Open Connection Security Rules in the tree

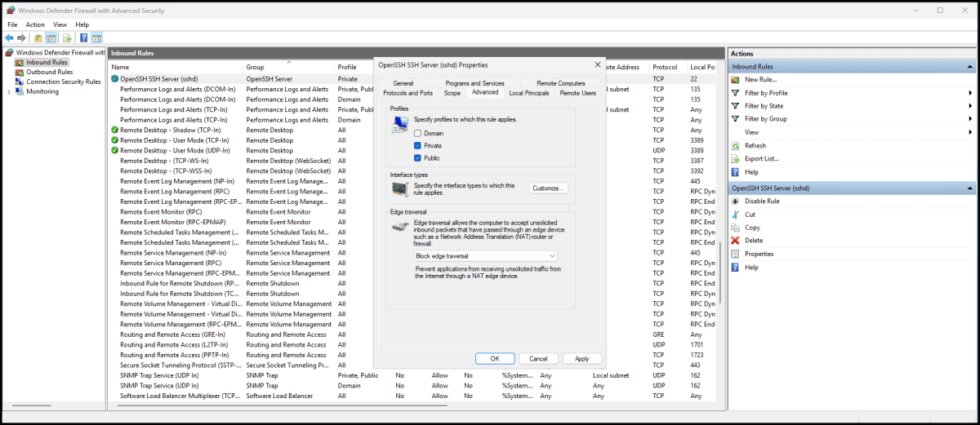point(63,82)
